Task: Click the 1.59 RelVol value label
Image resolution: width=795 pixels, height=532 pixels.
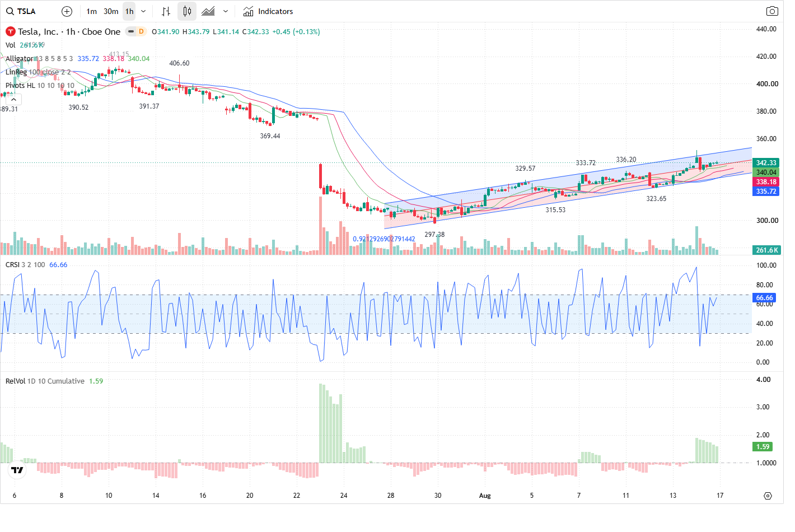Action: coord(763,447)
